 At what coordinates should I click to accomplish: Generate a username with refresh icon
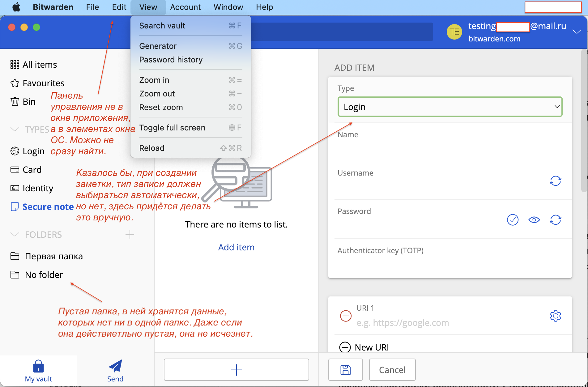pos(556,181)
